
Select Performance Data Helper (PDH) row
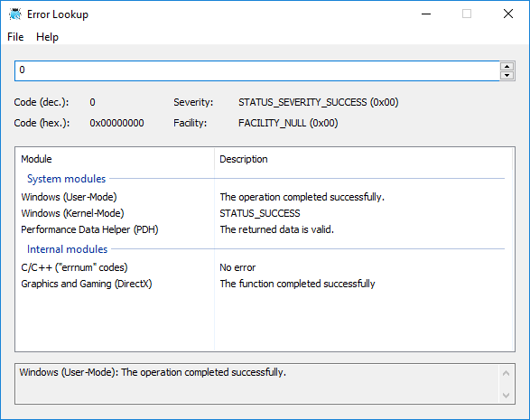point(265,229)
